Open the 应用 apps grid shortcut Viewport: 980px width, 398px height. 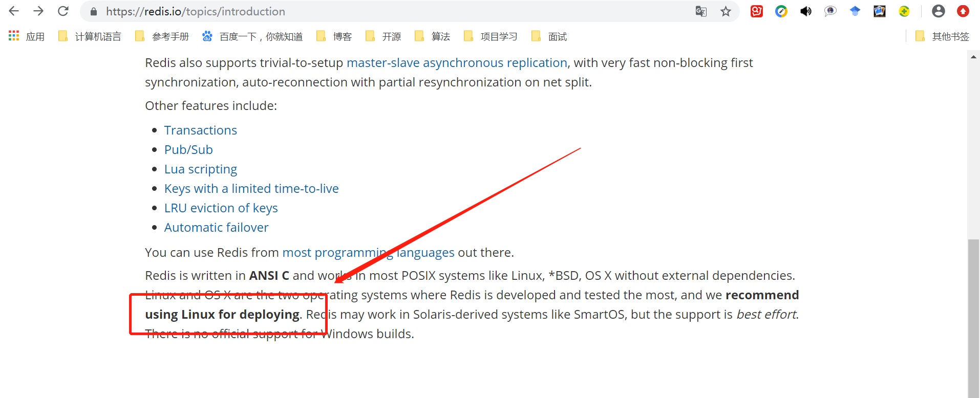coord(27,36)
